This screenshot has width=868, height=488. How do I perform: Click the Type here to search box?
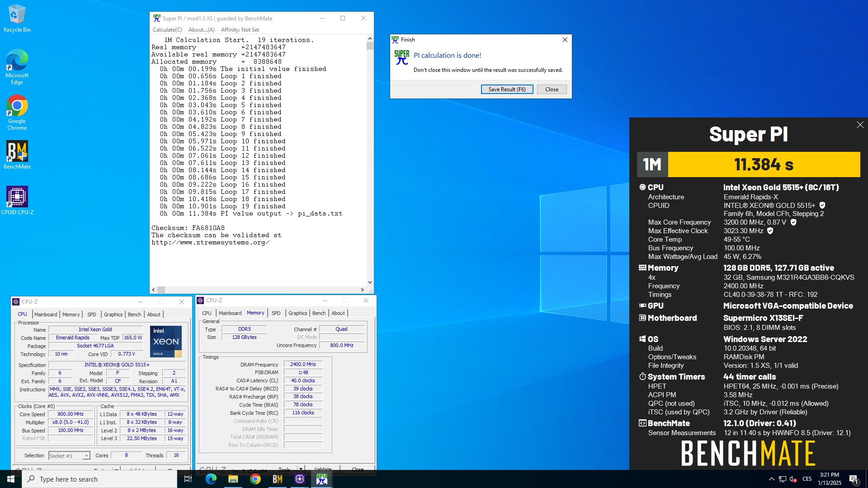(x=99, y=479)
